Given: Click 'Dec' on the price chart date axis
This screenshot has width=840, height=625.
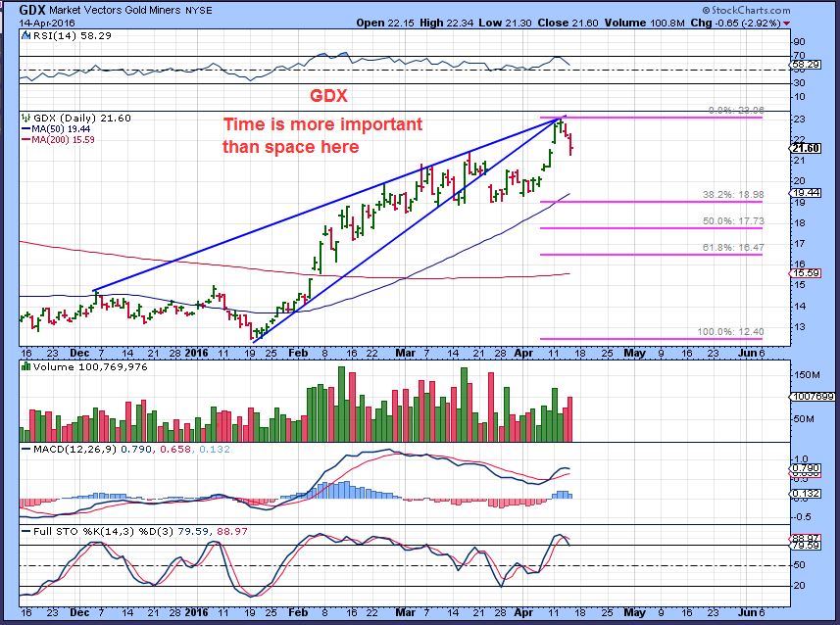Looking at the screenshot, I should coord(79,353).
